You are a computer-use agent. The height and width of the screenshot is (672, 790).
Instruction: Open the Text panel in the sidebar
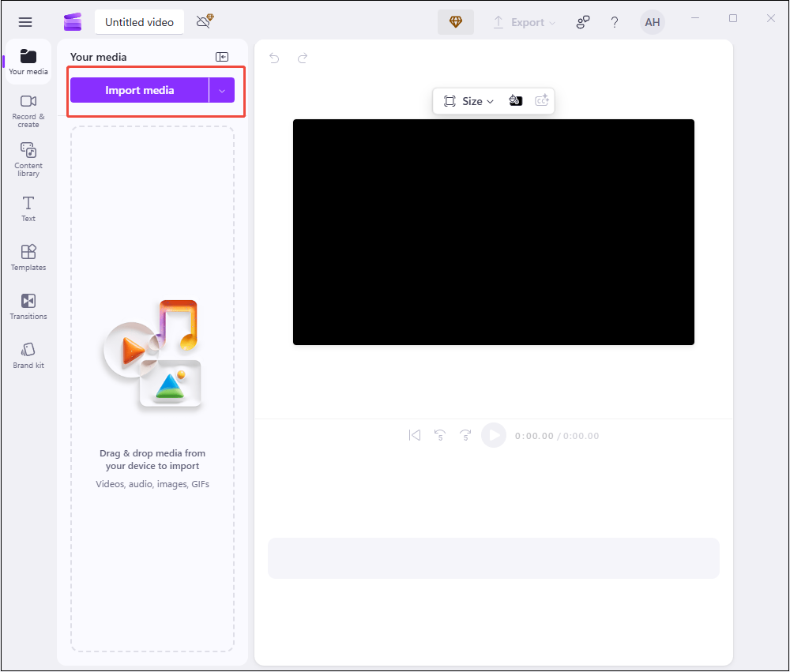(28, 208)
